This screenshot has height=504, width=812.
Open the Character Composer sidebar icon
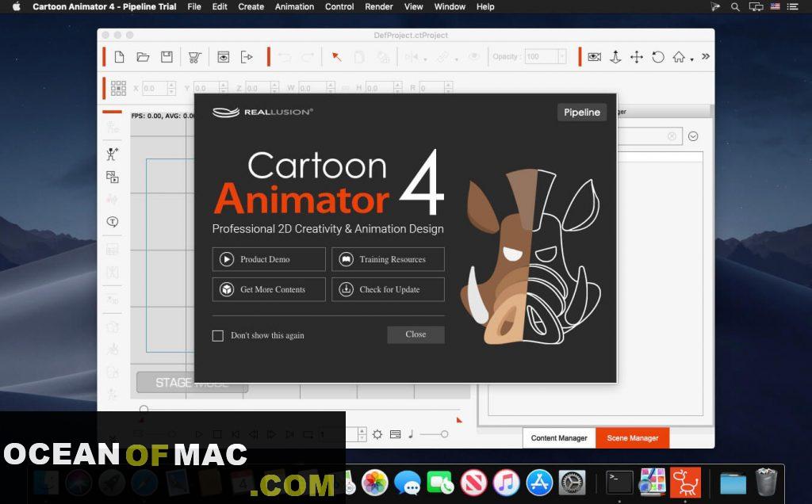[112, 154]
